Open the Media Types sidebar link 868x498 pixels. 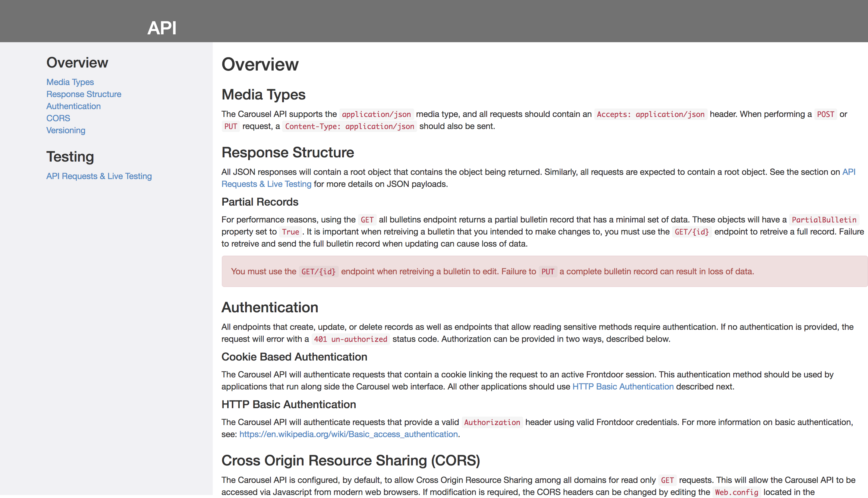click(x=69, y=82)
